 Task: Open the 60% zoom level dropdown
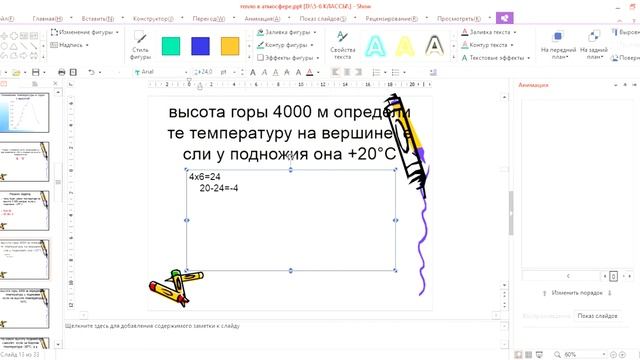coord(603,355)
